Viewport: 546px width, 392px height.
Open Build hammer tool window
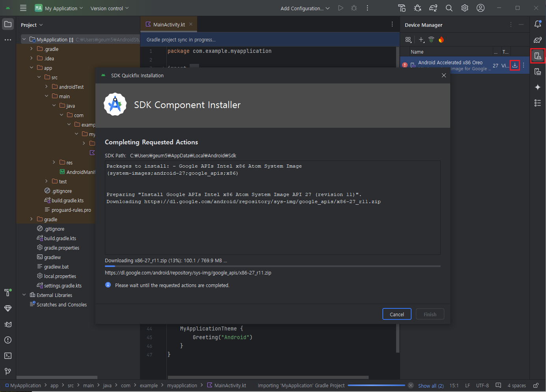pos(8,292)
